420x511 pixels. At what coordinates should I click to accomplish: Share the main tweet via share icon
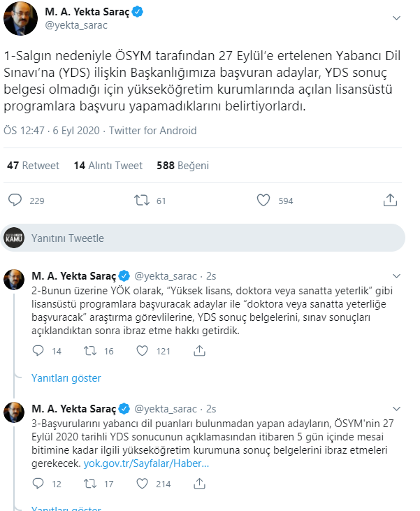click(x=390, y=200)
